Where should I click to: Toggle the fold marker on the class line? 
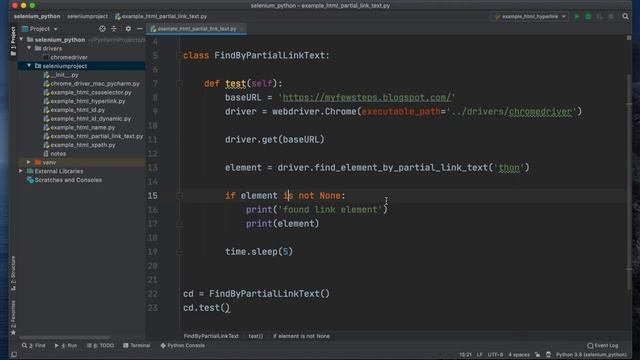click(179, 56)
